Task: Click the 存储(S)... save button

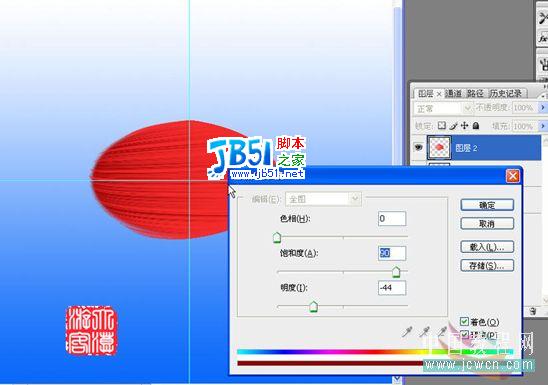Action: [487, 266]
